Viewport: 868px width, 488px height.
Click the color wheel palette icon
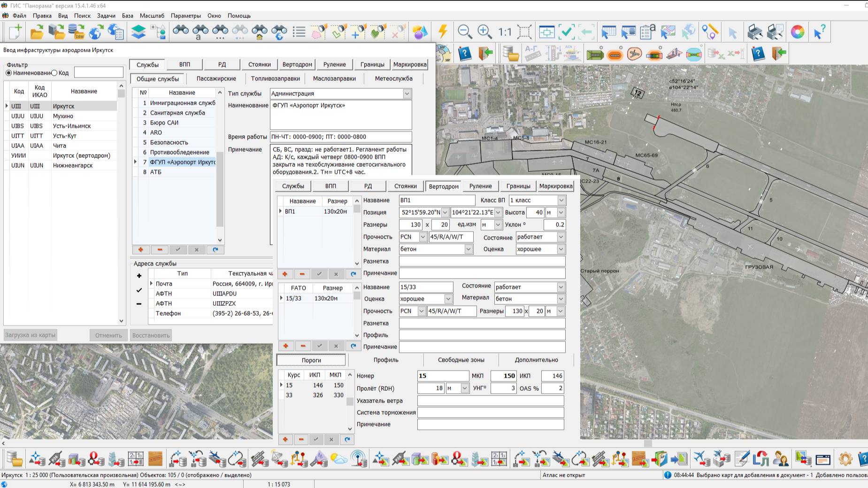coord(797,32)
